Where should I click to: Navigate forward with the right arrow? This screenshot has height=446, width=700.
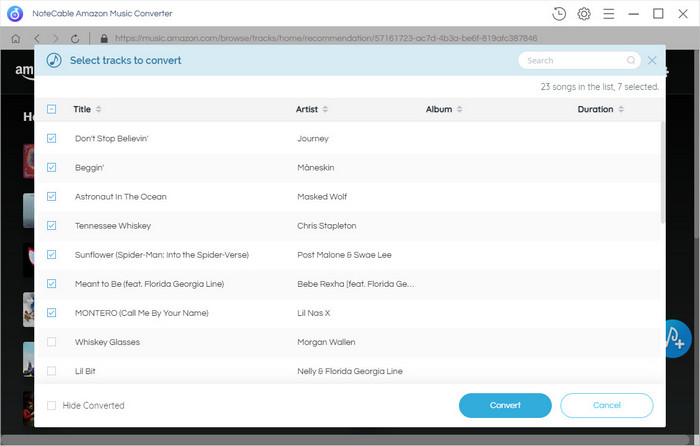coord(56,38)
